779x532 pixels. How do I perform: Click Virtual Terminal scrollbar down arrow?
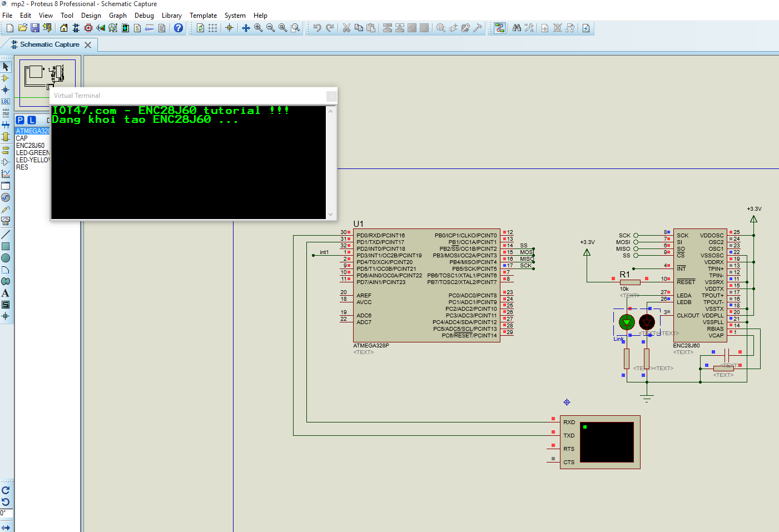tap(331, 214)
